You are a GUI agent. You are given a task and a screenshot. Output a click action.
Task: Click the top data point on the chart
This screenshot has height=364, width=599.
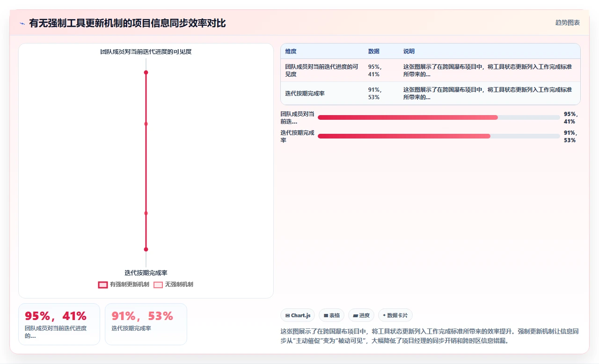(146, 73)
